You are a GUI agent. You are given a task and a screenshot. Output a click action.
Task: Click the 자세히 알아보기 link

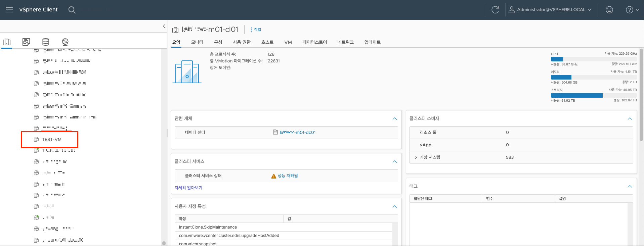click(x=188, y=188)
